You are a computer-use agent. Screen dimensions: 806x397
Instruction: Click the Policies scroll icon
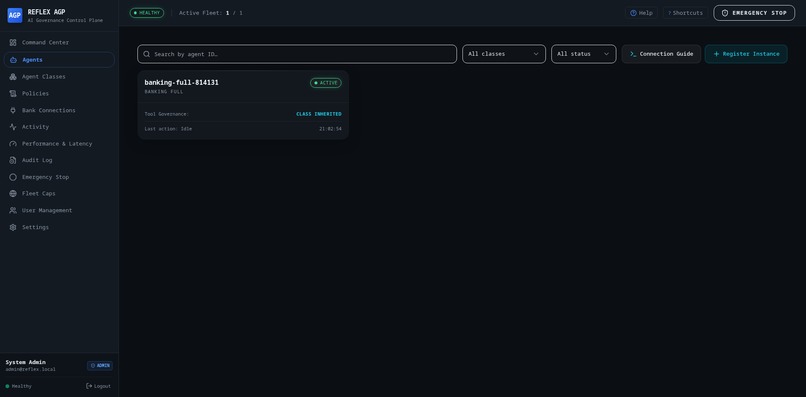click(x=13, y=94)
